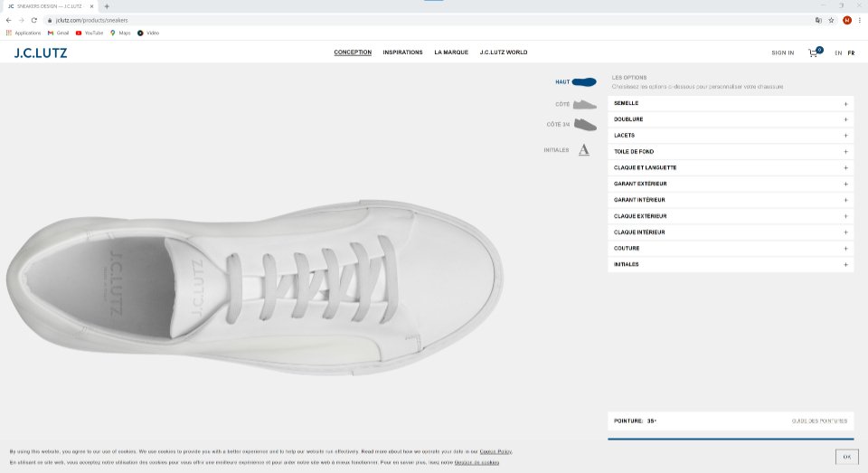Open the Chrome profile avatar
The image size is (868, 473).
847,20
